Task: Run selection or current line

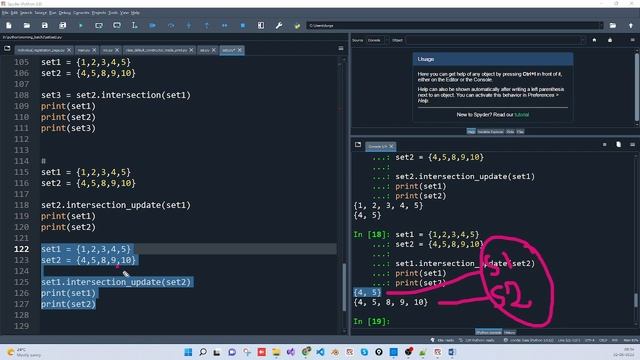Action: coord(135,25)
